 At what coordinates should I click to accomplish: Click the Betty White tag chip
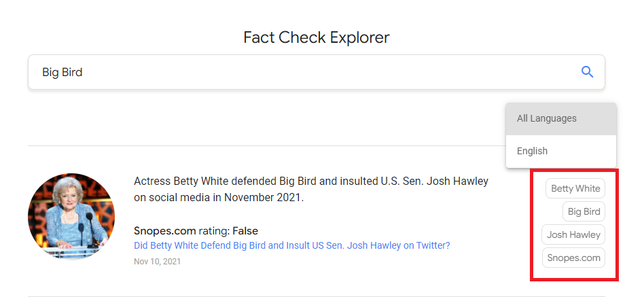[575, 188]
